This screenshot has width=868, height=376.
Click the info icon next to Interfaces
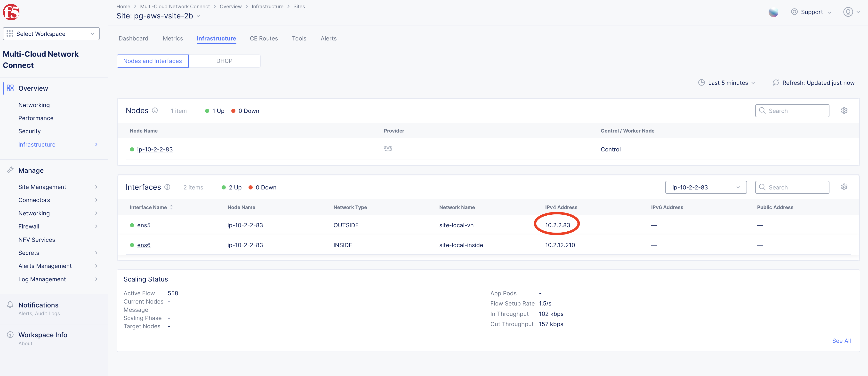point(168,187)
